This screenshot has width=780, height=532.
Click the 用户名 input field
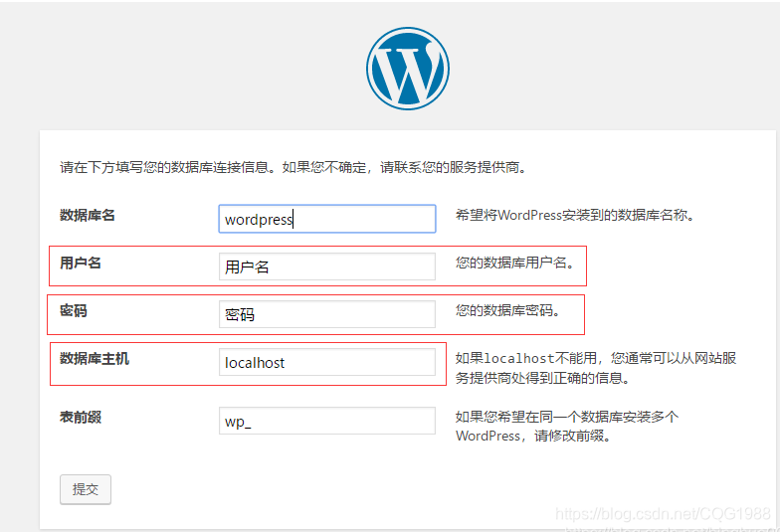point(327,266)
